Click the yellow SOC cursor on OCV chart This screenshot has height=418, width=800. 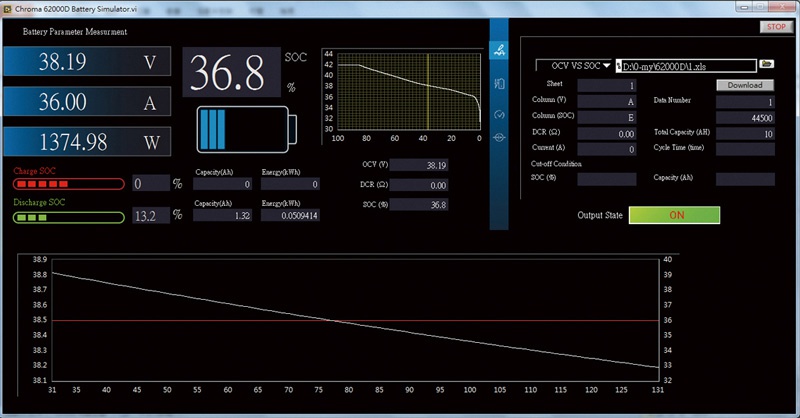(x=428, y=95)
